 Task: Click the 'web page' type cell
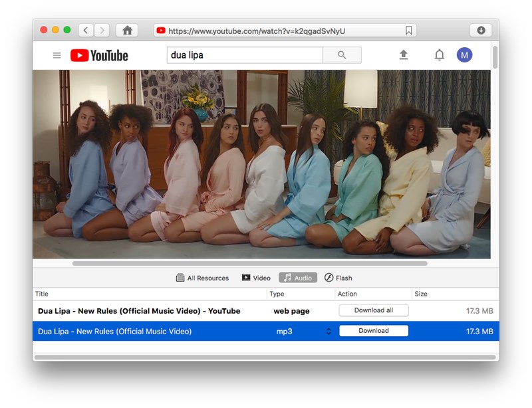coord(291,311)
